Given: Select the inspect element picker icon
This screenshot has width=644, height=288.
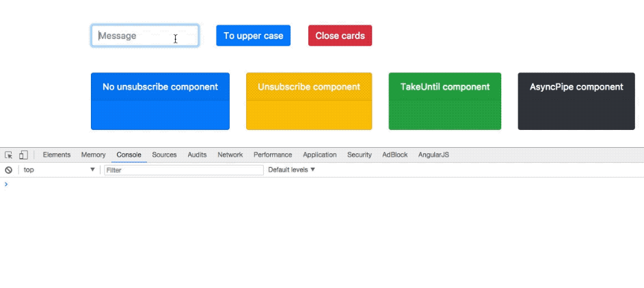Looking at the screenshot, I should [9, 155].
